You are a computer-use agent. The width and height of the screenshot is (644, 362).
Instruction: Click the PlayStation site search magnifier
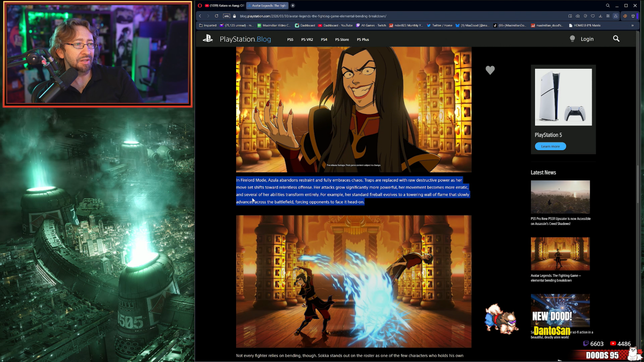616,39
